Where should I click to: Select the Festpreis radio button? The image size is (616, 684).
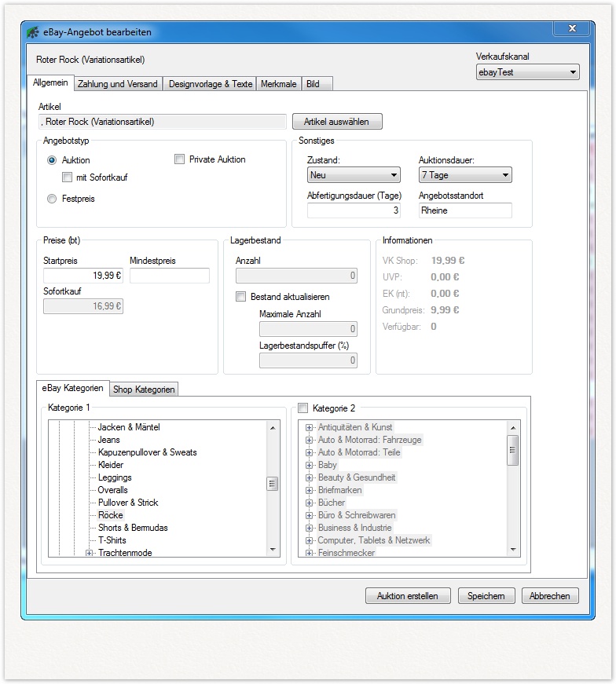(x=52, y=199)
